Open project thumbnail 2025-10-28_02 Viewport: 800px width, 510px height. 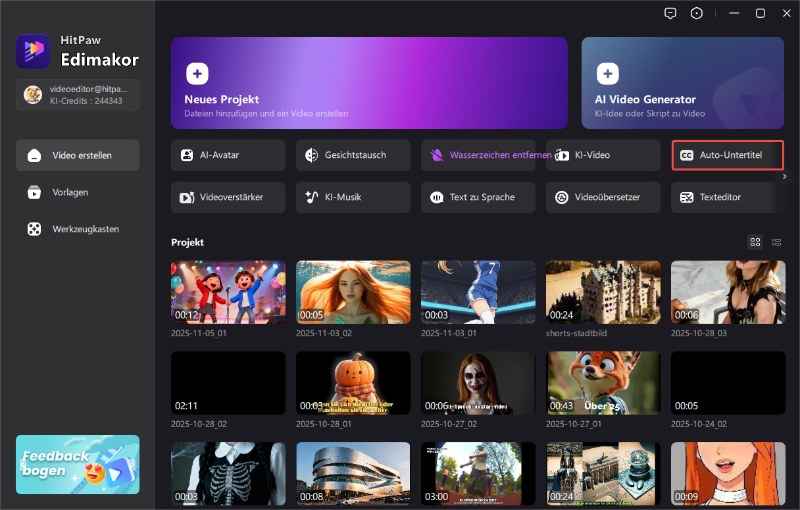point(228,383)
